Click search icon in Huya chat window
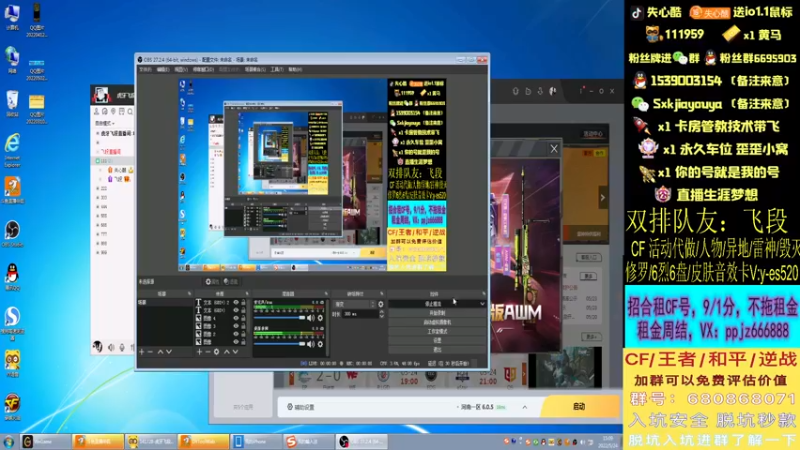This screenshot has height=450, width=800. (131, 111)
